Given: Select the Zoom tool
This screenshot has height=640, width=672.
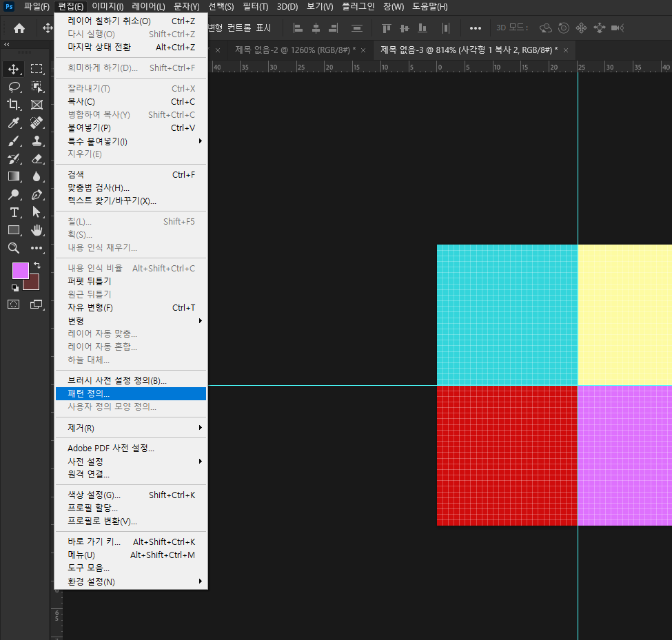Looking at the screenshot, I should tap(13, 248).
